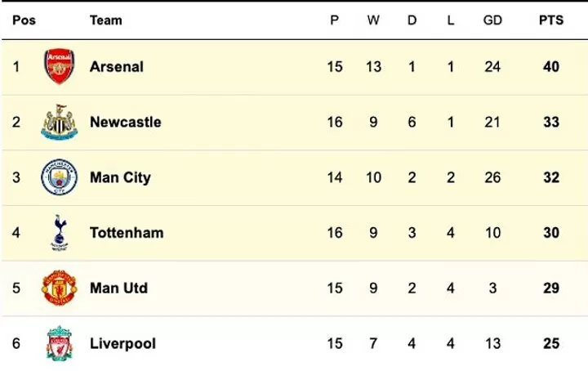
Task: Click the Man City club badge
Action: 59,177
